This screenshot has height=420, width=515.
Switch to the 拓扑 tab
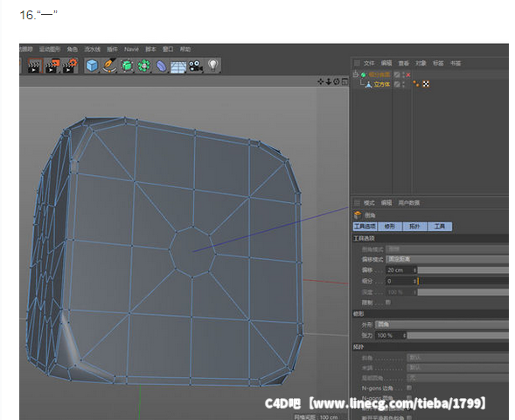point(414,227)
